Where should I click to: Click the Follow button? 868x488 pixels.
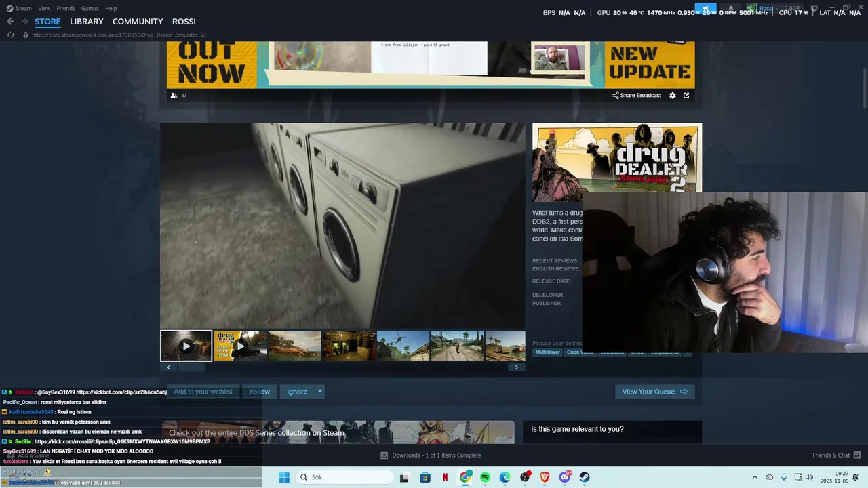coord(259,392)
